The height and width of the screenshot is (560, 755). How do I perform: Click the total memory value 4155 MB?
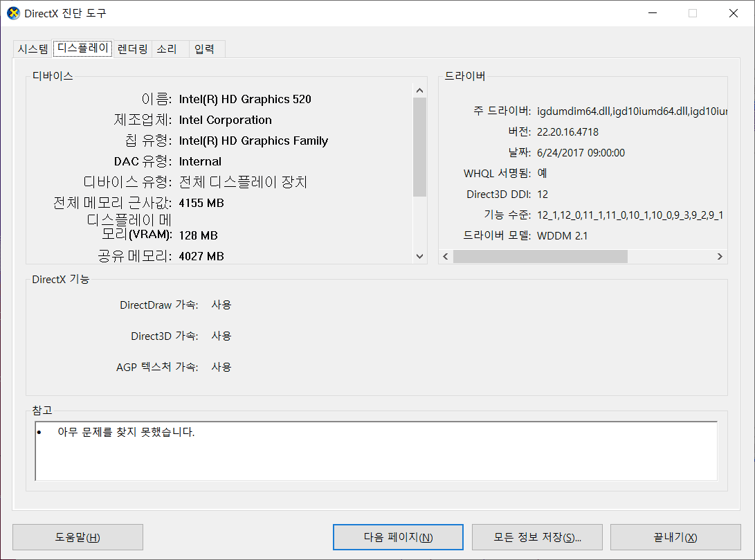coord(201,204)
